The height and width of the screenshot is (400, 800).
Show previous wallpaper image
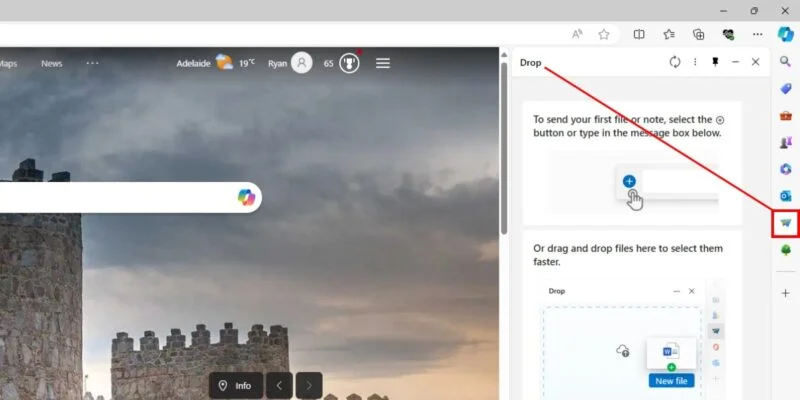click(279, 386)
